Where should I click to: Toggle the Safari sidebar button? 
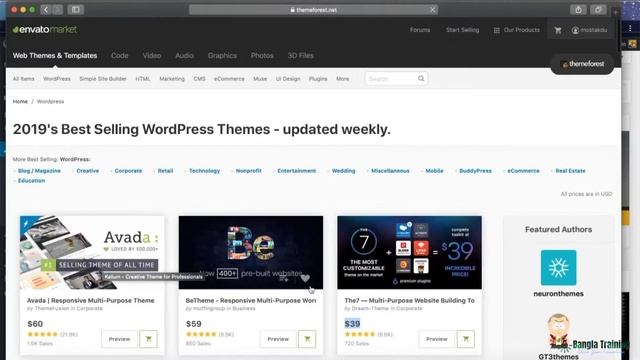[76, 9]
